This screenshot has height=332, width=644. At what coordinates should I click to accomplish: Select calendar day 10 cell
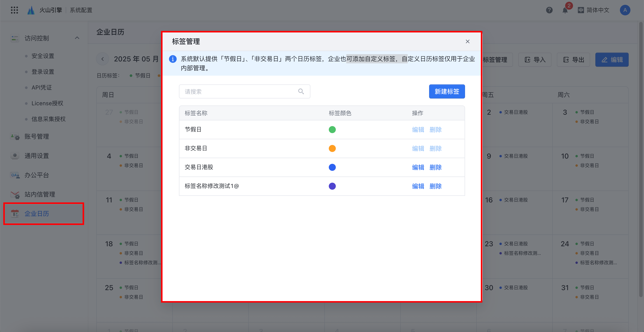[590, 169]
